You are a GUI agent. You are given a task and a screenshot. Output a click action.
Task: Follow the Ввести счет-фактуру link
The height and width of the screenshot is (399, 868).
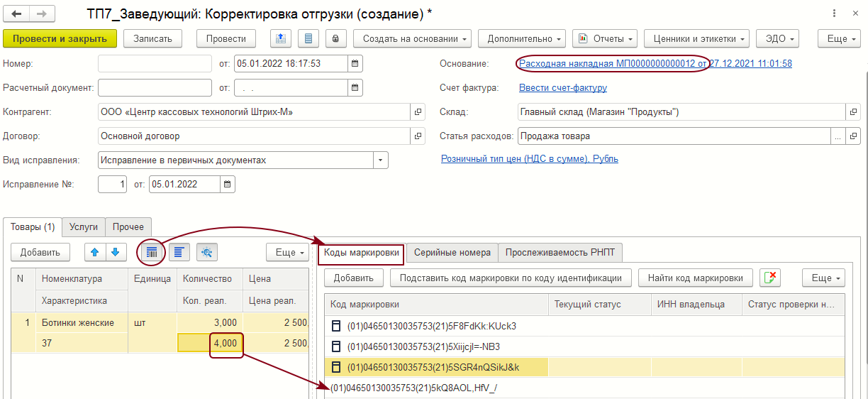[563, 88]
